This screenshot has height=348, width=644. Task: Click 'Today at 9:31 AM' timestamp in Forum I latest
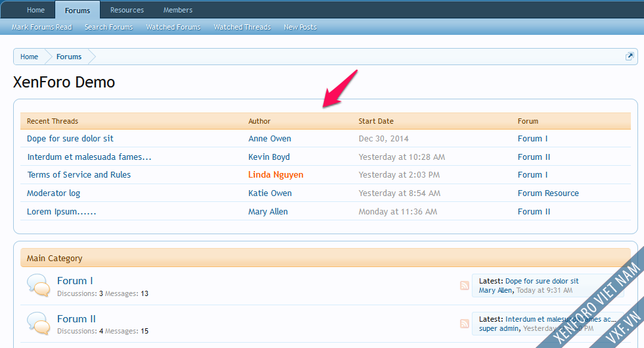click(x=545, y=290)
